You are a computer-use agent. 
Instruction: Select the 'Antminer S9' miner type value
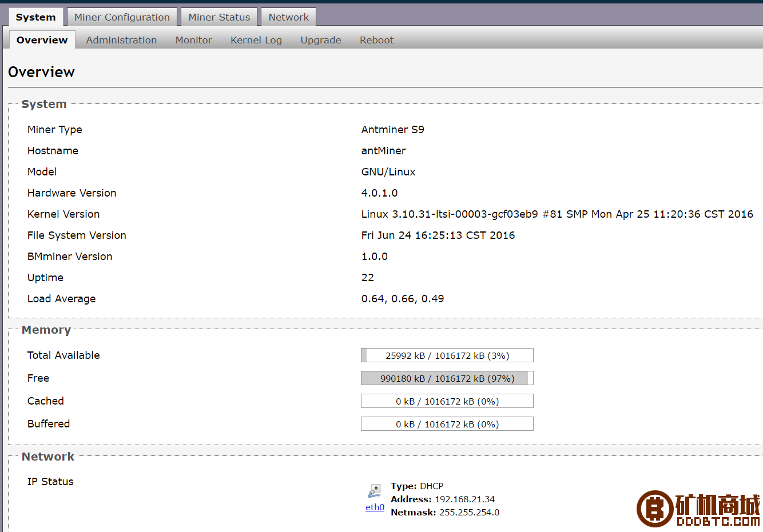(393, 130)
